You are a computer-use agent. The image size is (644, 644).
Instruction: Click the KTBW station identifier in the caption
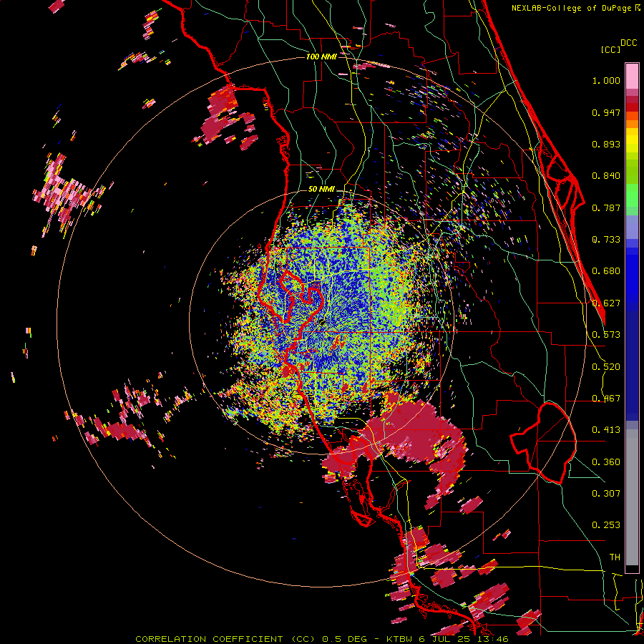coord(400,639)
